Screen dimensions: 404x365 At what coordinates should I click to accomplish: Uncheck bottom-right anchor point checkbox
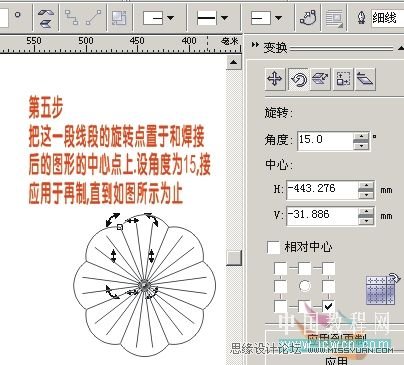tap(328, 305)
